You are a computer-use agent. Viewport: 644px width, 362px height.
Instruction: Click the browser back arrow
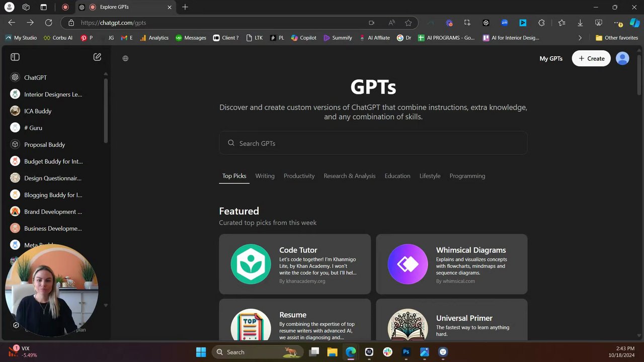coord(12,23)
